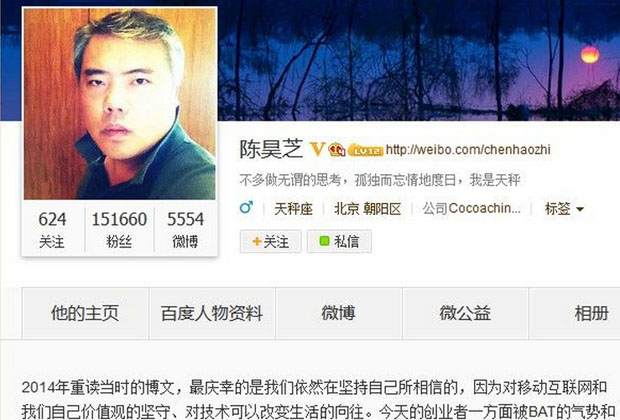Click the LV12 level badge
Screen dimensions: 620x420
pos(365,150)
